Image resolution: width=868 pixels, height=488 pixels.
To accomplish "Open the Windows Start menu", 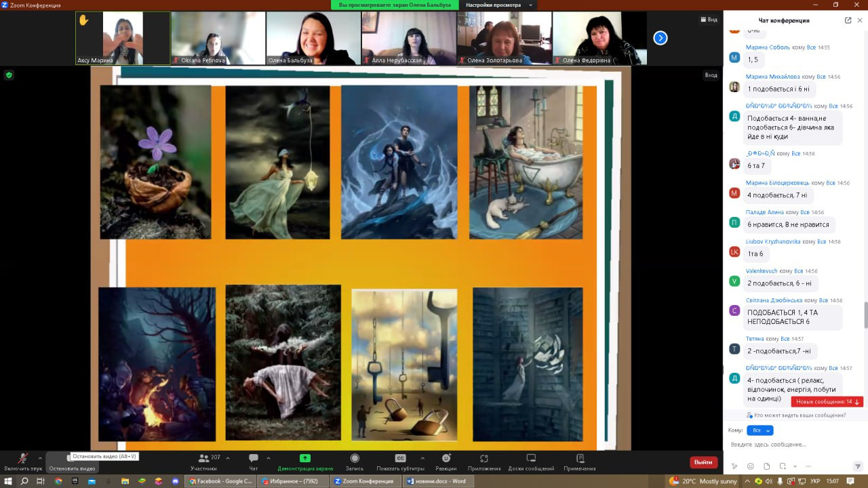I will pyautogui.click(x=7, y=481).
